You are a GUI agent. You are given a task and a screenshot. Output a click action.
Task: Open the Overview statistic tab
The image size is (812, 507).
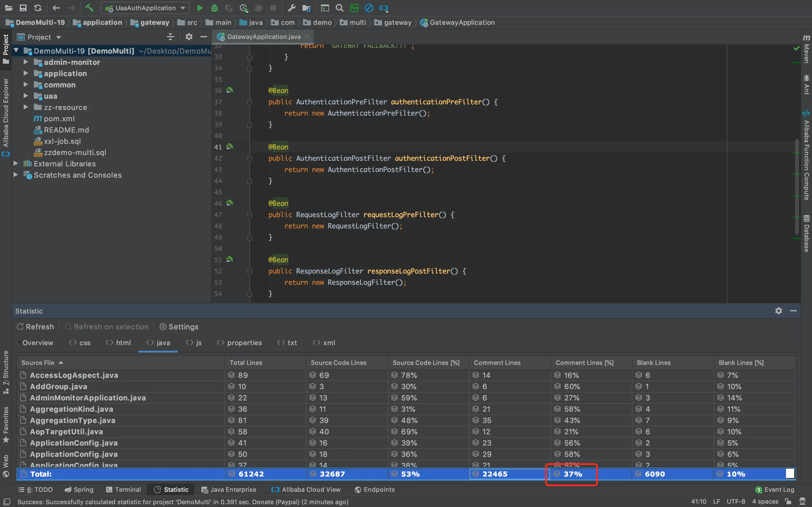point(37,343)
